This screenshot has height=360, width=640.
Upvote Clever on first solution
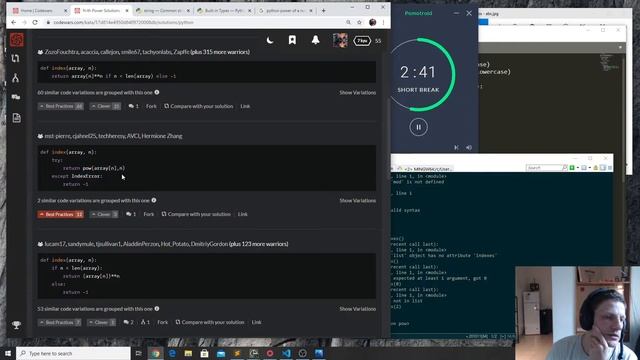coord(105,106)
